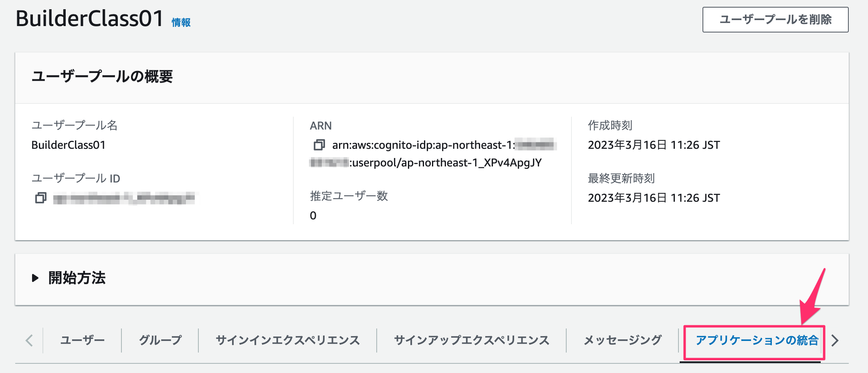Click the ユーザープールの概要 heading

[x=102, y=76]
